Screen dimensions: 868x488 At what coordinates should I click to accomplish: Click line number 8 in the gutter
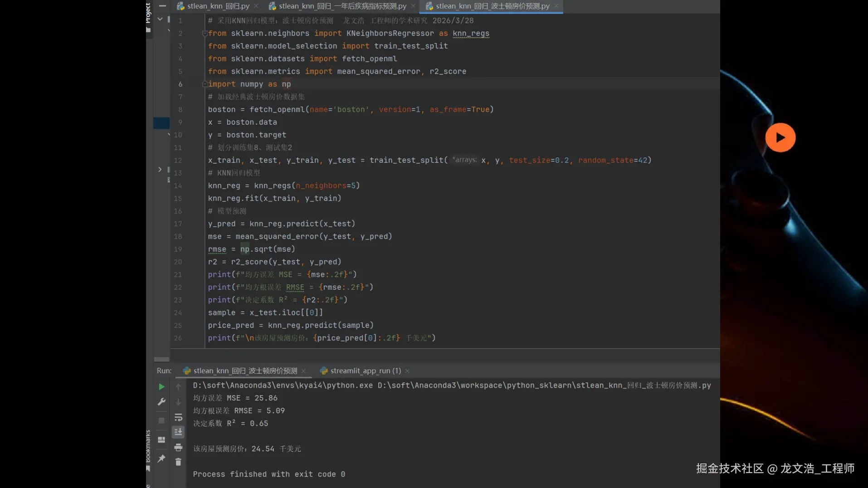click(180, 110)
